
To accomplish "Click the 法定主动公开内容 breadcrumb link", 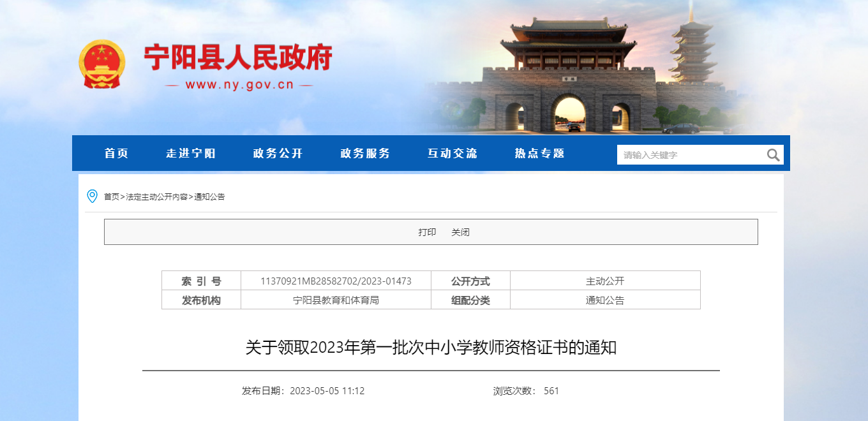I will click(157, 197).
